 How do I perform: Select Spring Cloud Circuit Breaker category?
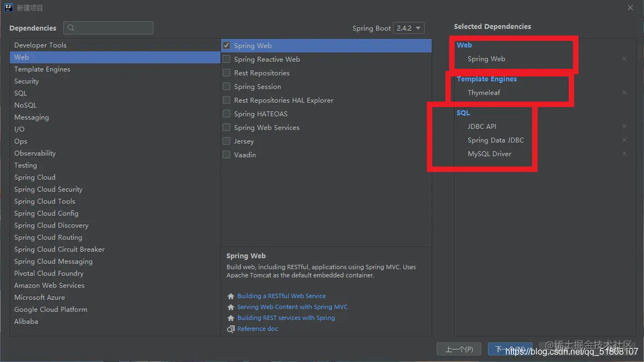(115, 250)
